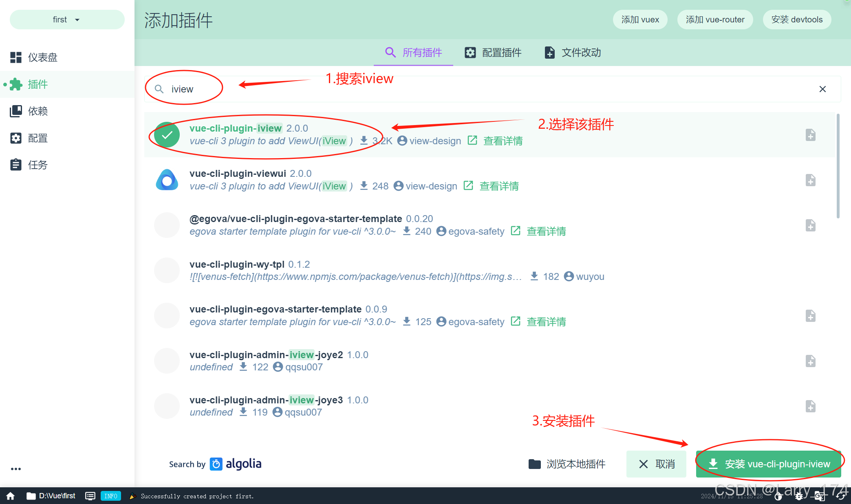This screenshot has height=504, width=851.
Task: Click the Algolia icon next to Search by
Action: pos(215,464)
